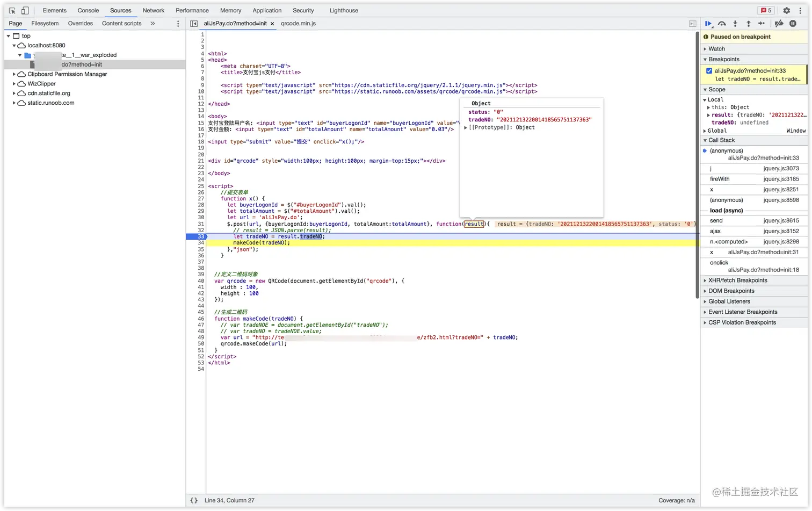Open DevTools settings gear
Screen dimensions: 812x511
click(787, 10)
